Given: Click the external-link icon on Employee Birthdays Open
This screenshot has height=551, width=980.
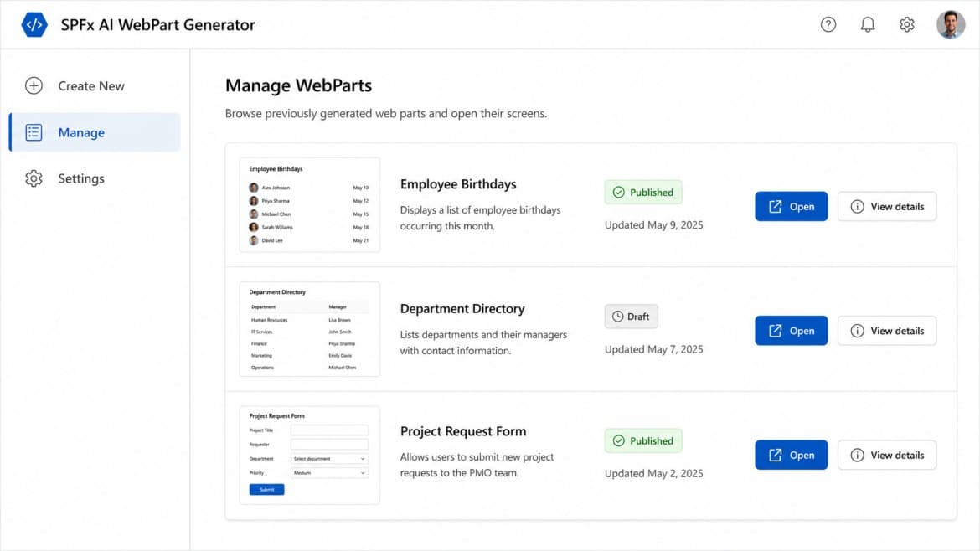Looking at the screenshot, I should point(775,206).
